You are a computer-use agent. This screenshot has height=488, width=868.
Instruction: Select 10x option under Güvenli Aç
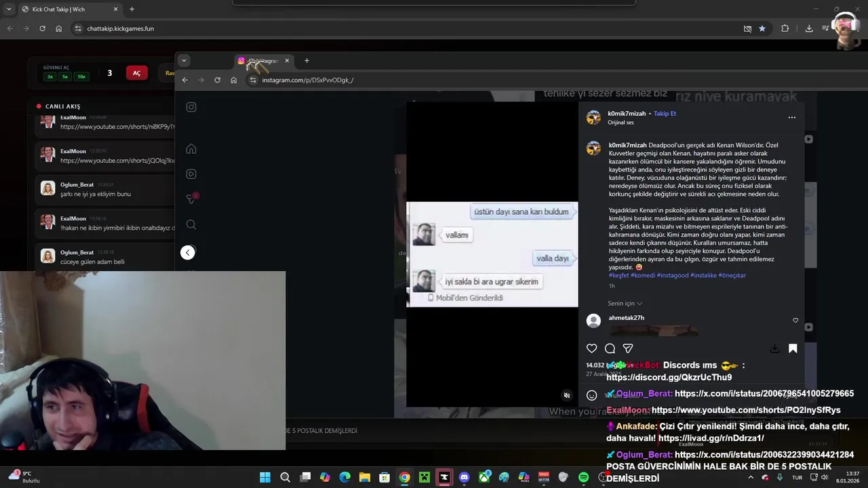tap(81, 77)
